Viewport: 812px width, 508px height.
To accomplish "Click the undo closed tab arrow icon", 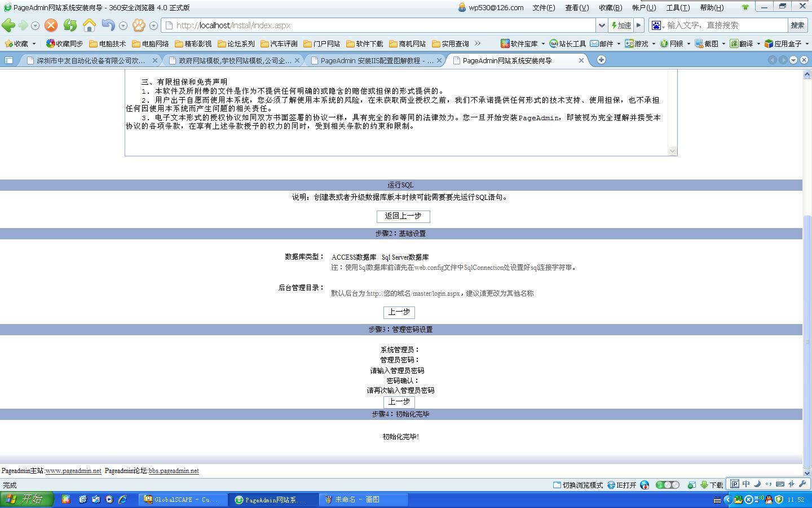I will pos(108,25).
